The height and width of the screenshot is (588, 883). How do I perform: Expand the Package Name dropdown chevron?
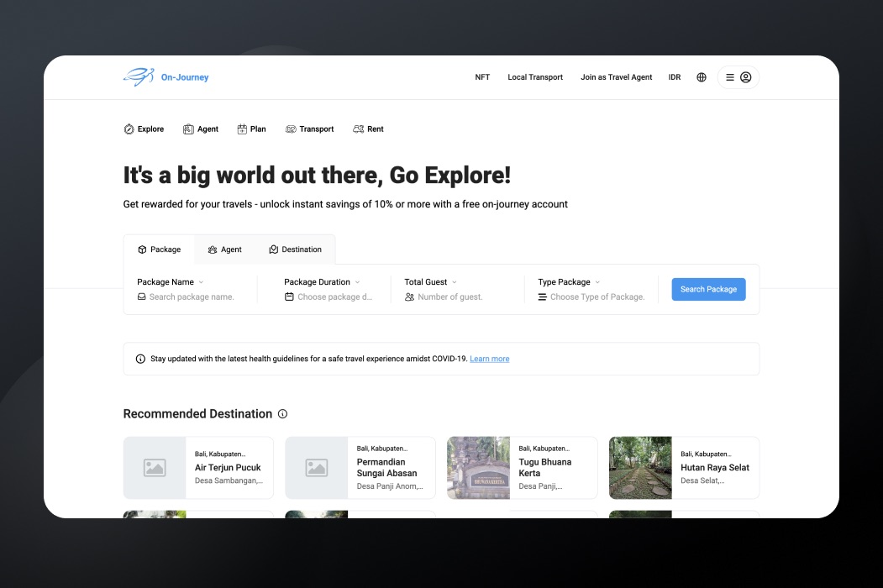[x=201, y=282]
